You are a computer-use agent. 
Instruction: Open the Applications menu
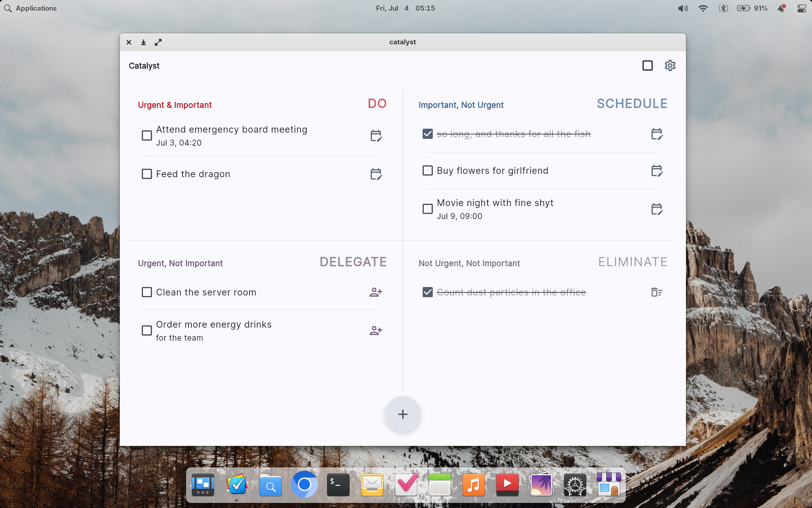coord(36,8)
